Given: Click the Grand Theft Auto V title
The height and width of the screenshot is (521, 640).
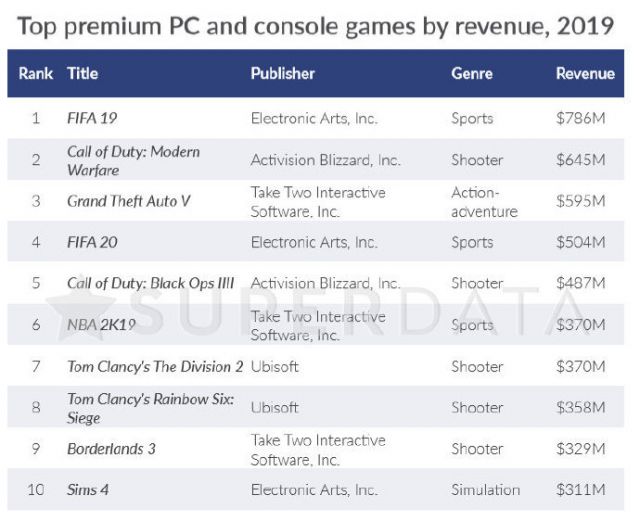Looking at the screenshot, I should click(x=128, y=201).
